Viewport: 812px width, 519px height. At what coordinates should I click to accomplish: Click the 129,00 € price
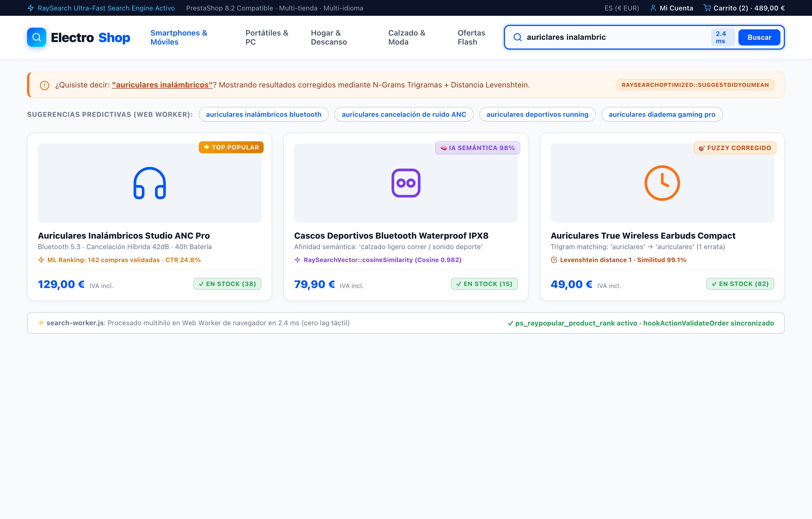click(61, 284)
